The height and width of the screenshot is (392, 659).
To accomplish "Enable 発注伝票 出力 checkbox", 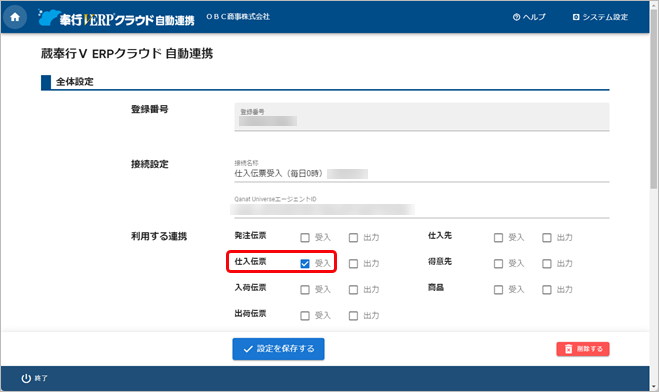I will [353, 238].
